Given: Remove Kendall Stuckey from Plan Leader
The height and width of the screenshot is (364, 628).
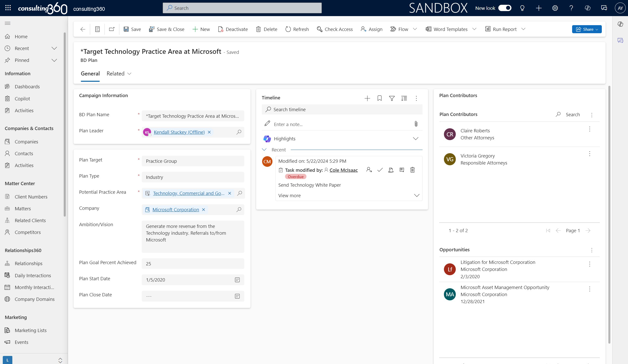Looking at the screenshot, I should [209, 132].
